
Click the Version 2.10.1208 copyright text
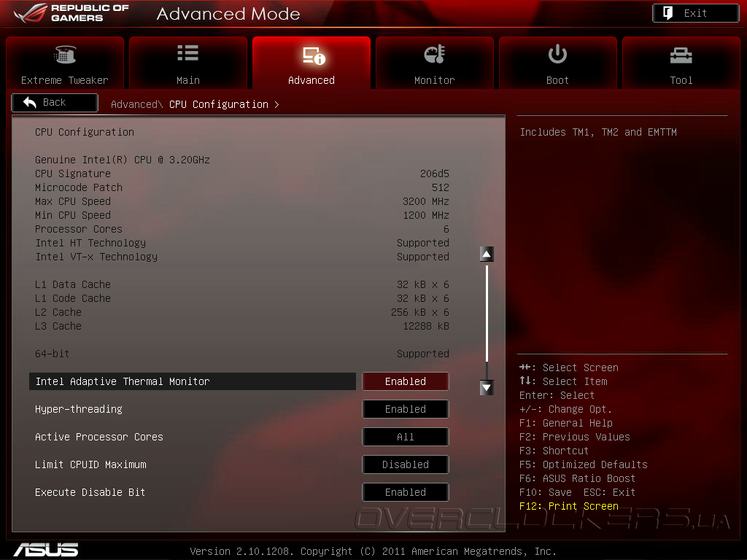[373, 551]
